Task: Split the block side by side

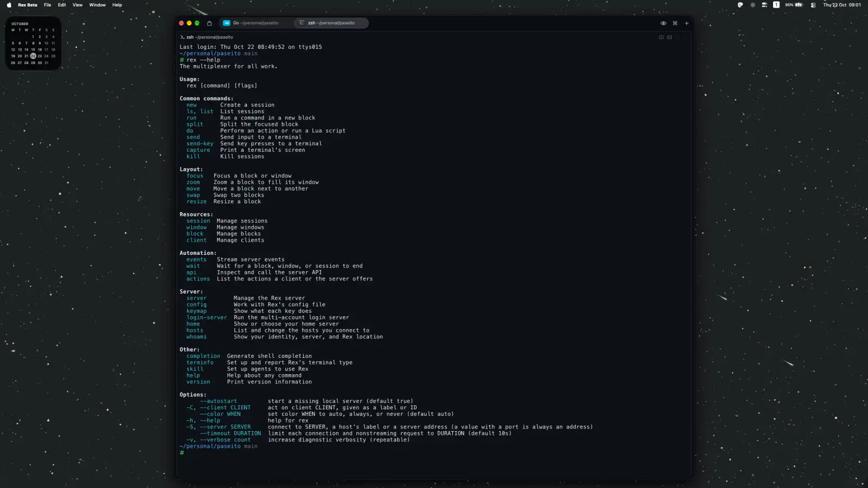Action: tap(661, 37)
